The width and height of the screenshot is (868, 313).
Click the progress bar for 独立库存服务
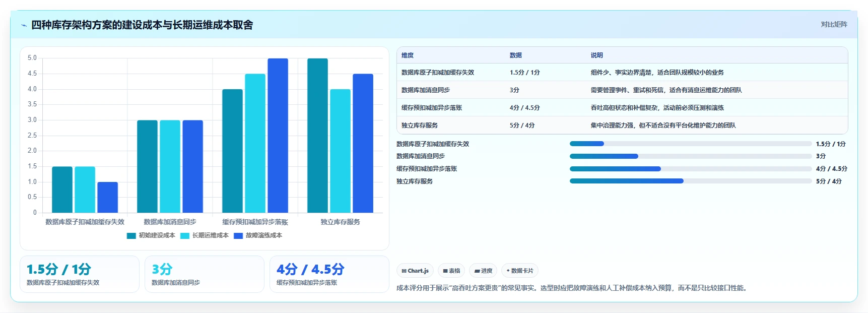tap(691, 181)
